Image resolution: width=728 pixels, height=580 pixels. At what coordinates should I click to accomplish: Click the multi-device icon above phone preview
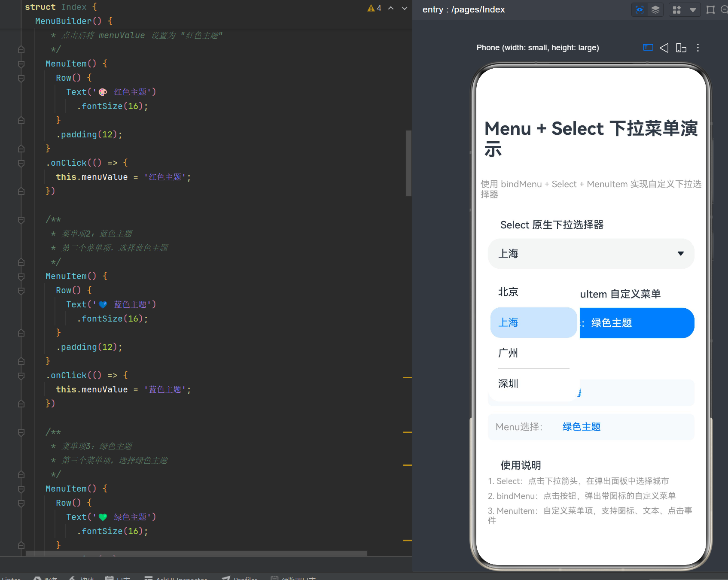pos(681,48)
